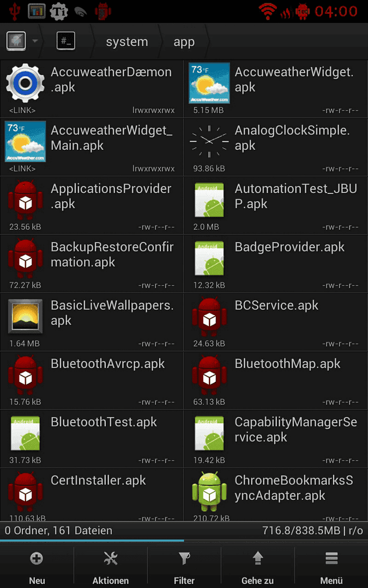Open the AccuweatherDaemon.apk gear icon
The height and width of the screenshot is (588, 368).
click(x=25, y=83)
